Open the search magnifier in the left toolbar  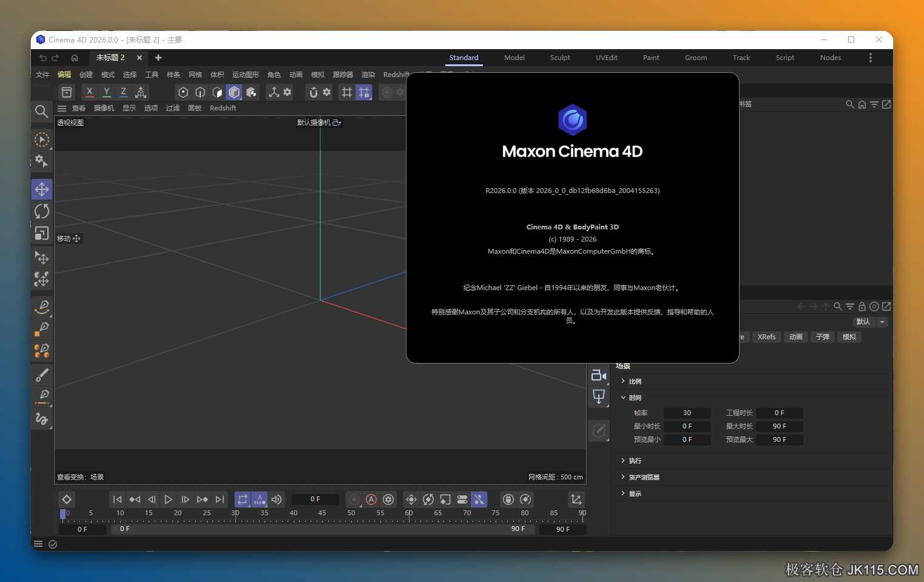pyautogui.click(x=41, y=111)
